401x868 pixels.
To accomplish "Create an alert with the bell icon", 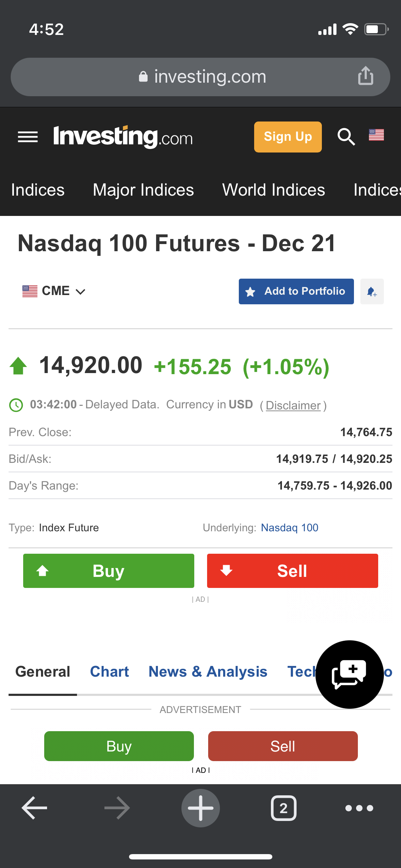I will 372,291.
